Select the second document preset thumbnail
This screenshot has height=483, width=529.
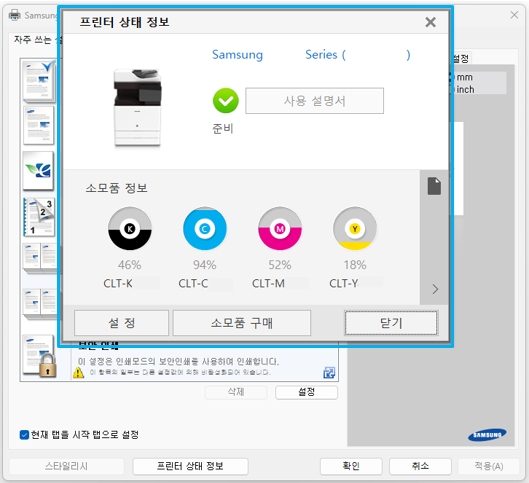point(39,125)
